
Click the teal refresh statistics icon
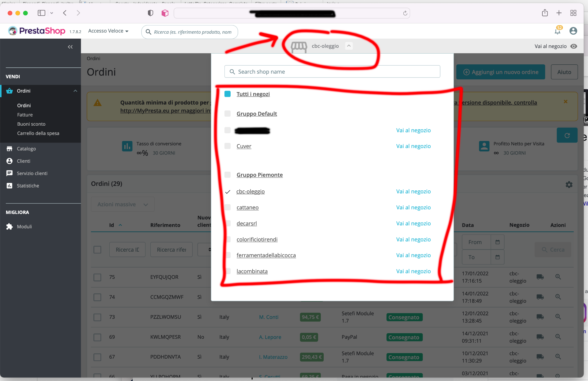tap(567, 135)
